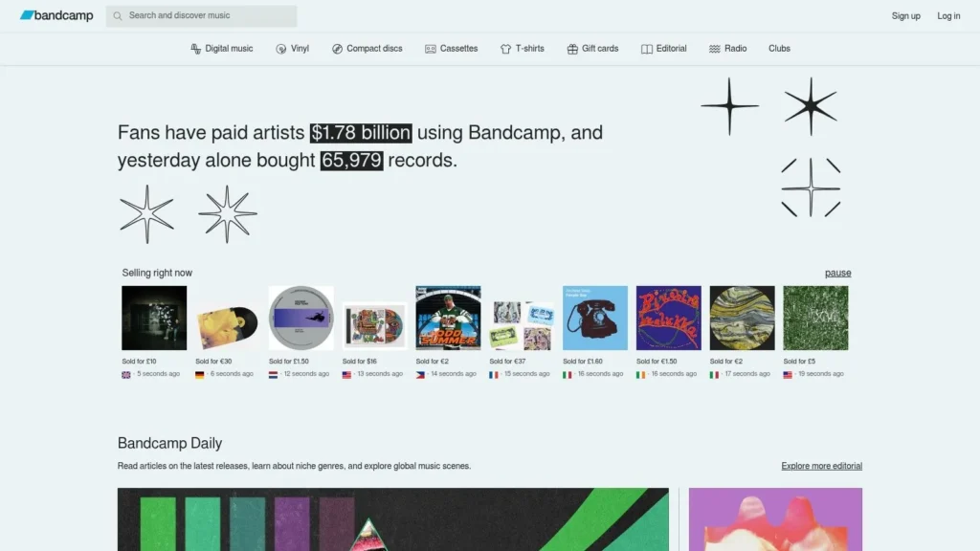The width and height of the screenshot is (980, 551).
Task: Open the Compact discs menu item
Action: pos(367,49)
